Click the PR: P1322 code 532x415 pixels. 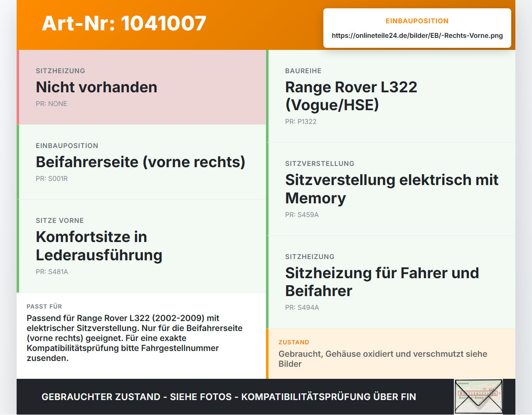point(301,122)
